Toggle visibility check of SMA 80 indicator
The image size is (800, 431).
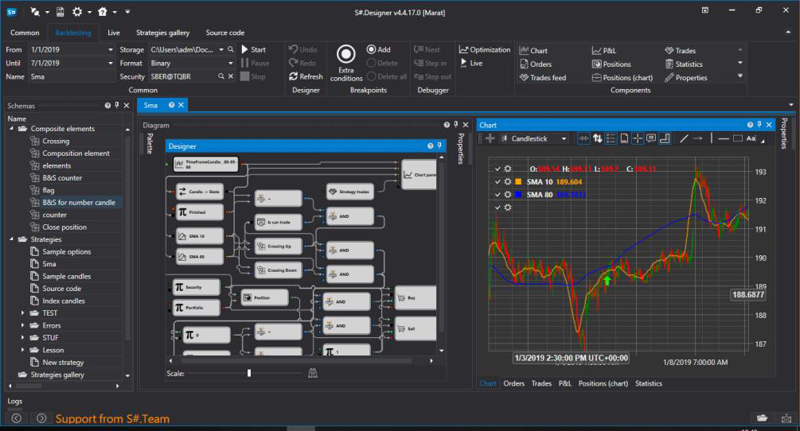(497, 194)
